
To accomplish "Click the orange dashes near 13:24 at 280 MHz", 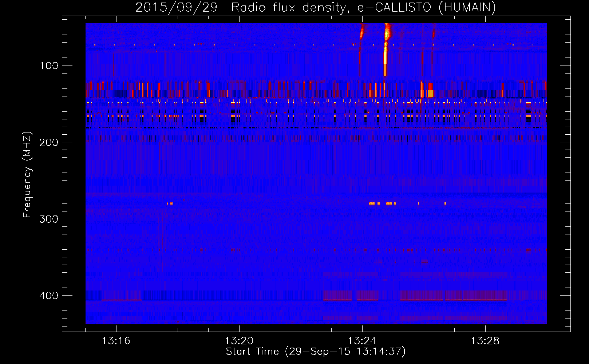I will [x=382, y=203].
